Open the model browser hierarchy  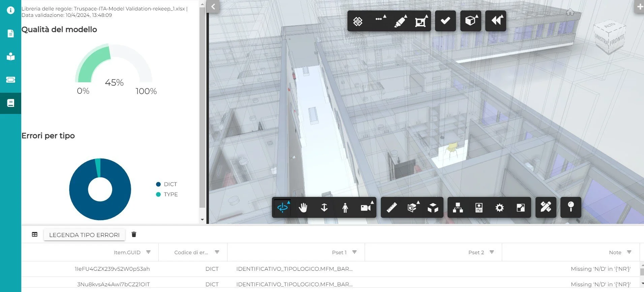click(x=458, y=207)
